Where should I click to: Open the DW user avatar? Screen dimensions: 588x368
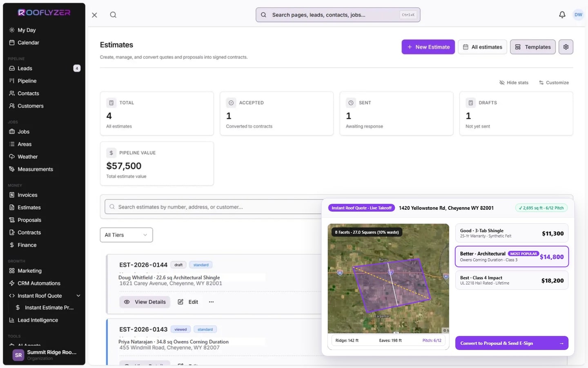pyautogui.click(x=578, y=15)
